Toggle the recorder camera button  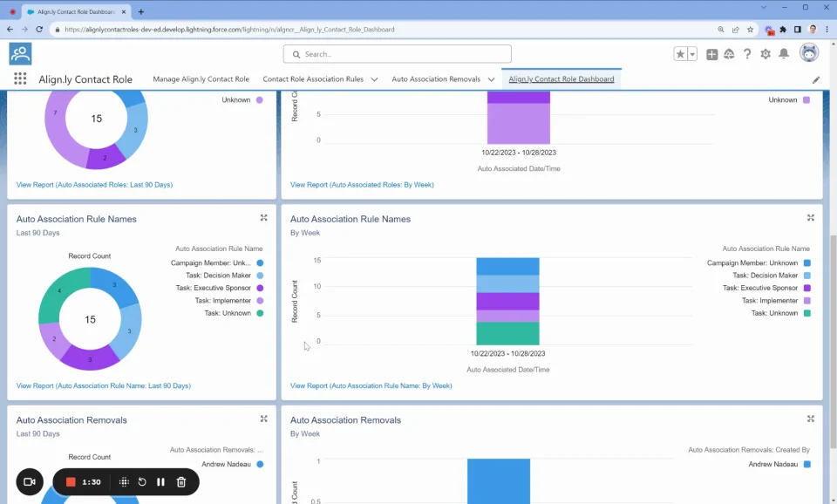(30, 481)
